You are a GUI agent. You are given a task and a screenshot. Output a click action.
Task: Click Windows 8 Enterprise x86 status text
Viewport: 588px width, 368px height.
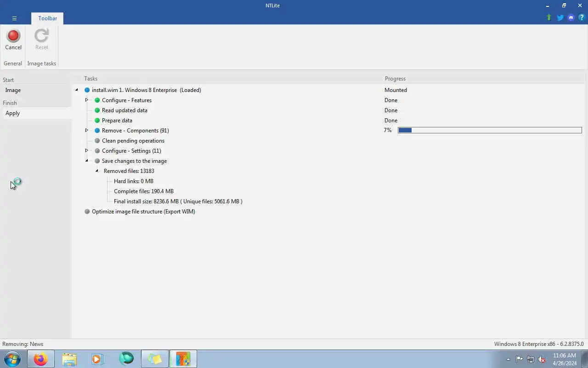539,344
